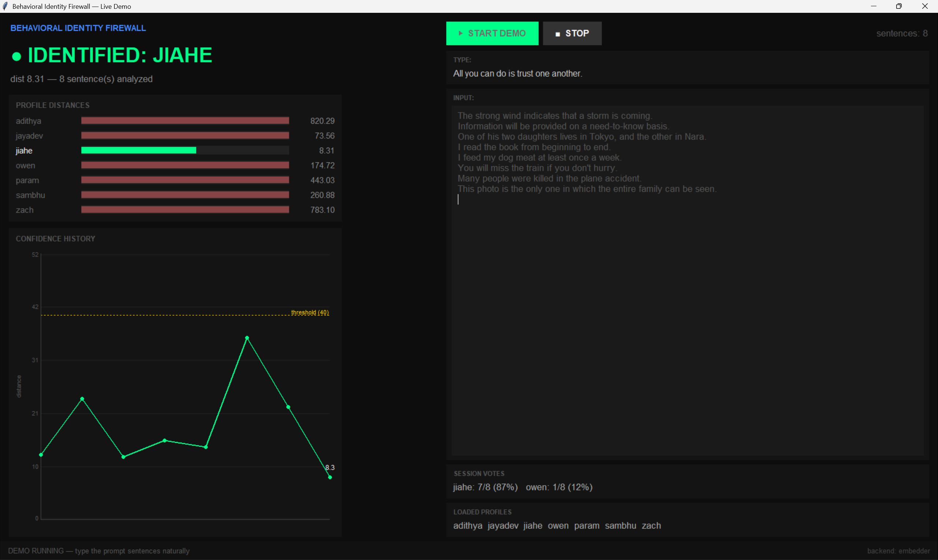Click the sentences counter at top right
The width and height of the screenshot is (938, 560).
point(901,33)
